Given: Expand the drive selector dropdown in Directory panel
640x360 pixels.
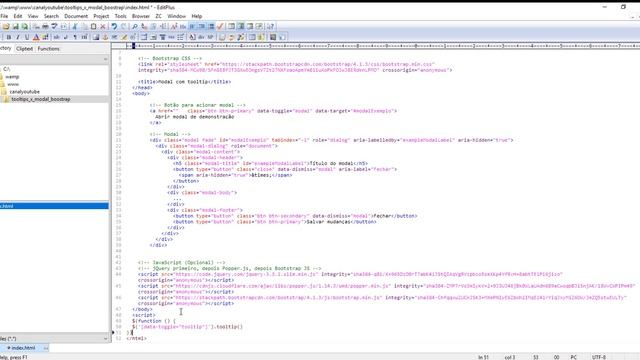Looking at the screenshot, I should point(105,60).
